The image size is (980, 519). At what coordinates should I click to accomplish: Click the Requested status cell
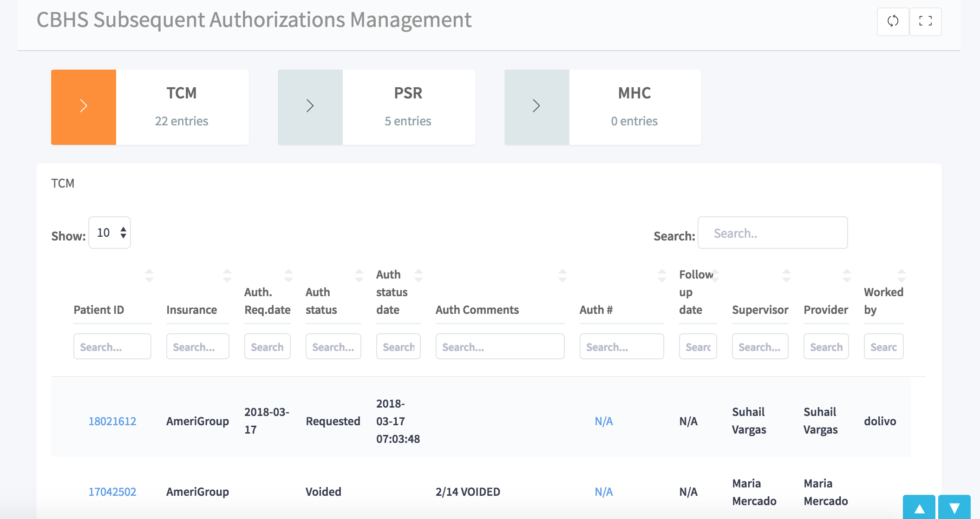point(333,421)
